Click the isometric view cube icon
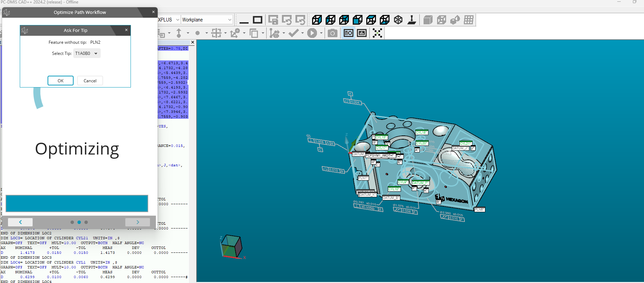The height and width of the screenshot is (283, 644). [398, 20]
